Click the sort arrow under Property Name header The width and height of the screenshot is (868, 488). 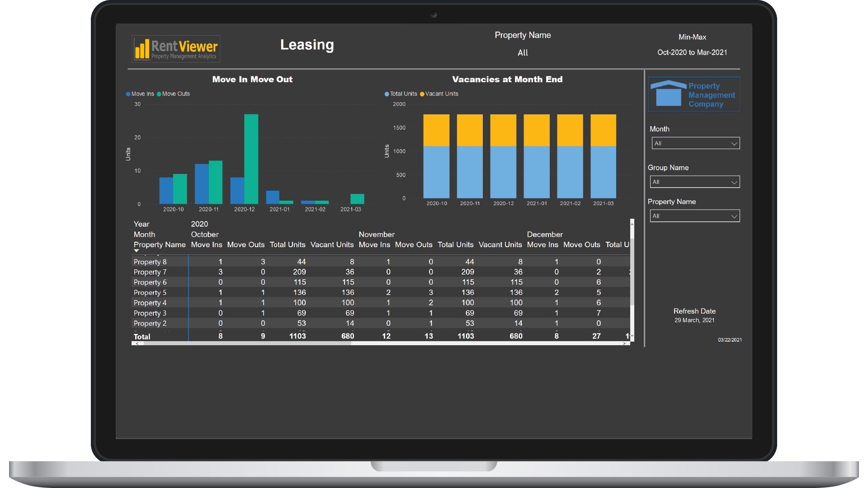coord(137,251)
